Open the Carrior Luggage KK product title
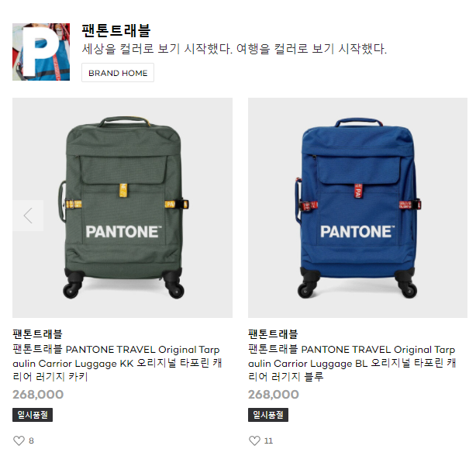This screenshot has height=456, width=476. [118, 363]
